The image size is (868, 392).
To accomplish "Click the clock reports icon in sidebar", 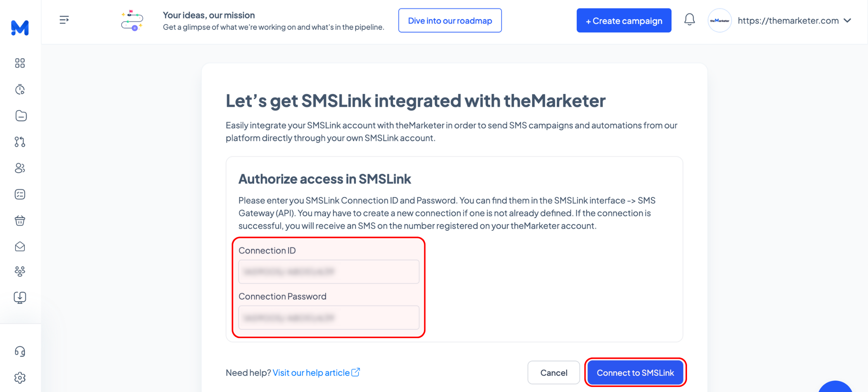I will pos(20,90).
